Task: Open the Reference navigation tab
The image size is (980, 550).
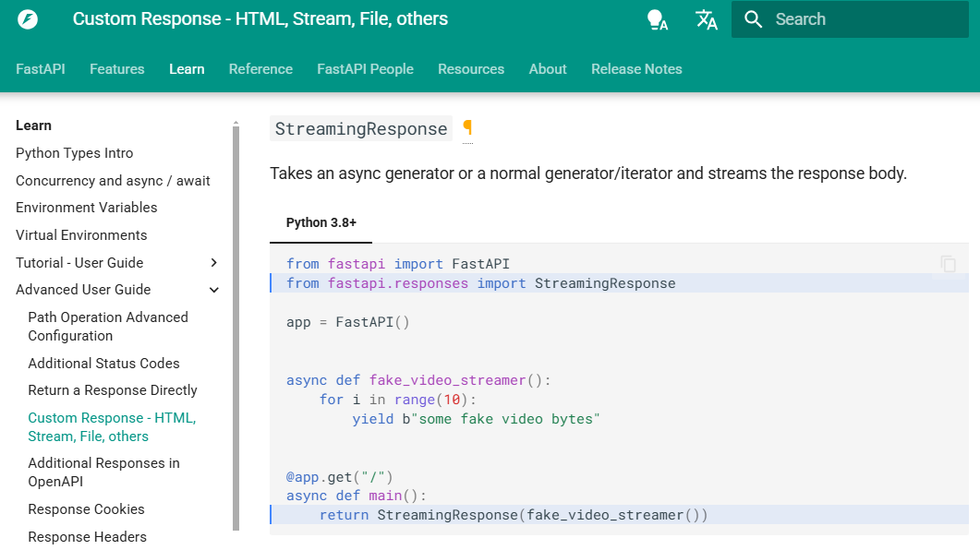Action: 260,69
